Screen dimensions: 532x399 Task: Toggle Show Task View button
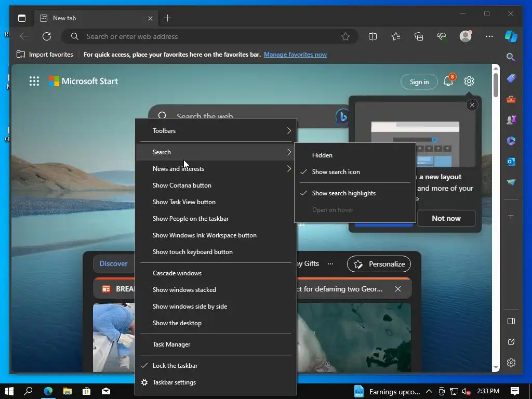216,202
